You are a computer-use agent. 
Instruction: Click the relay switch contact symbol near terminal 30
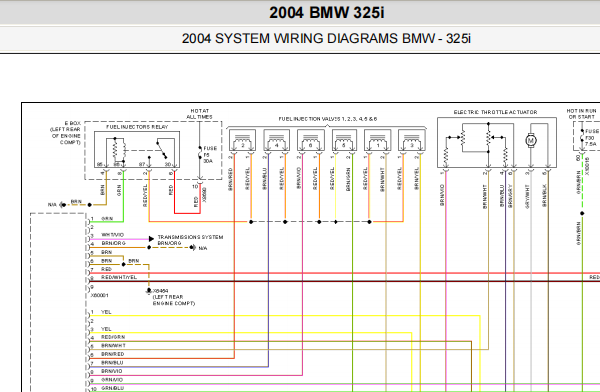162,149
